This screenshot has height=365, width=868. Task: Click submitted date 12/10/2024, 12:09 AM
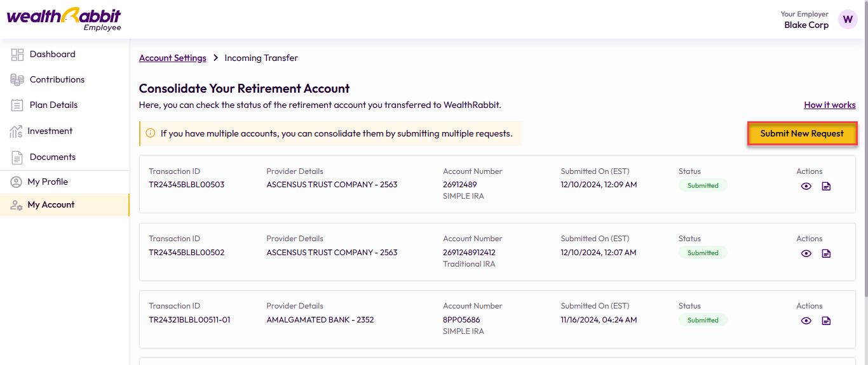(x=599, y=185)
